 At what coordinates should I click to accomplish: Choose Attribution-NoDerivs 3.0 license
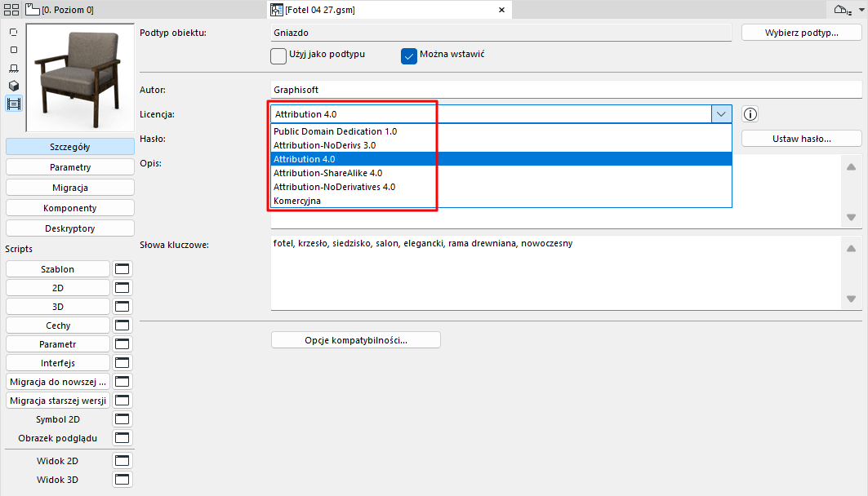click(x=501, y=145)
